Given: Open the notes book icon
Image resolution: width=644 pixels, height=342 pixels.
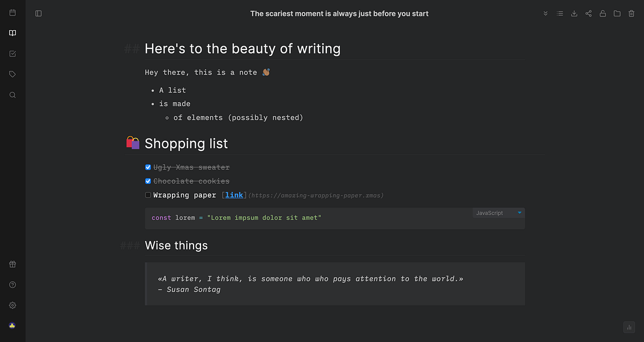Looking at the screenshot, I should click(13, 33).
